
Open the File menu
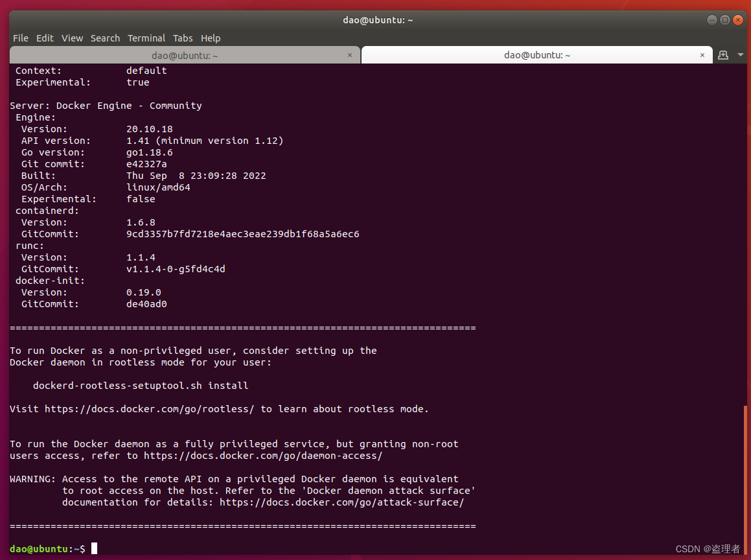coord(20,38)
